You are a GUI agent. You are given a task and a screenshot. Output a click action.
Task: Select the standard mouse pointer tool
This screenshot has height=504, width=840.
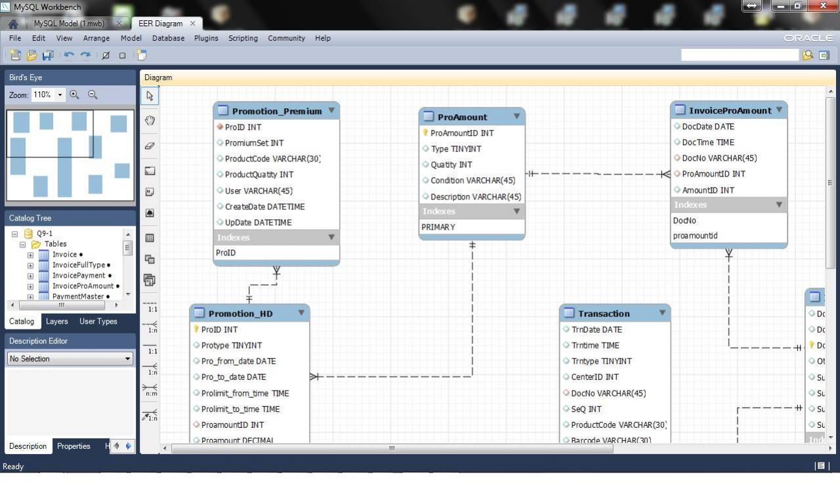point(149,96)
